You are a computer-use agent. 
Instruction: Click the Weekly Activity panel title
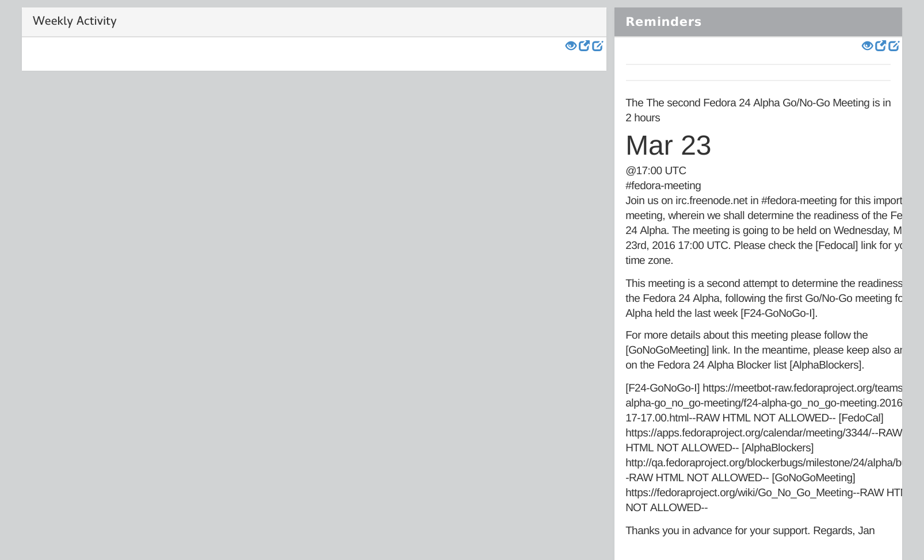(x=75, y=21)
